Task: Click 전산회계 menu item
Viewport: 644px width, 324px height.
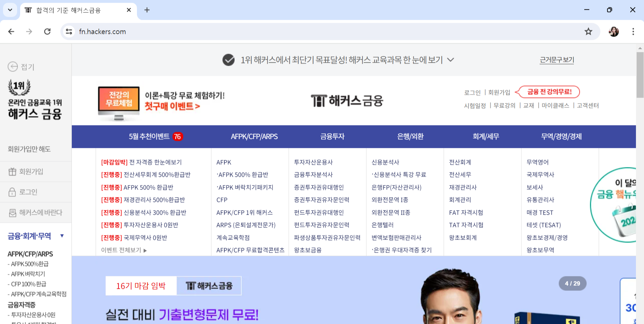Action: point(460,162)
